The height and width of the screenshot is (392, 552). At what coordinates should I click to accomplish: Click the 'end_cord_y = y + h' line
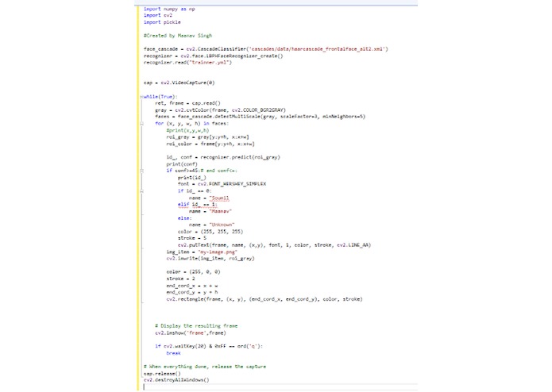[192, 293]
